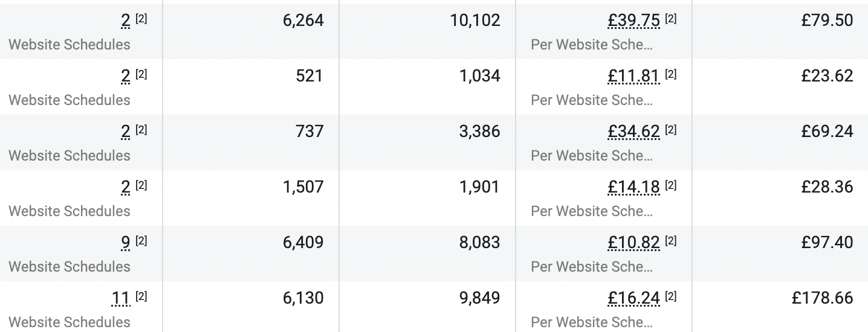Select the £97.40 amount spent cell

pos(827,243)
